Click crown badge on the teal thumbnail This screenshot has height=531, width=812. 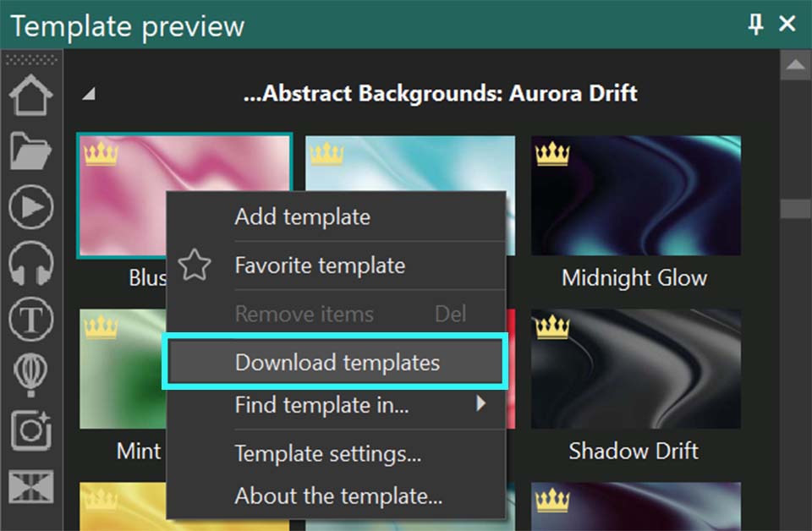click(326, 153)
